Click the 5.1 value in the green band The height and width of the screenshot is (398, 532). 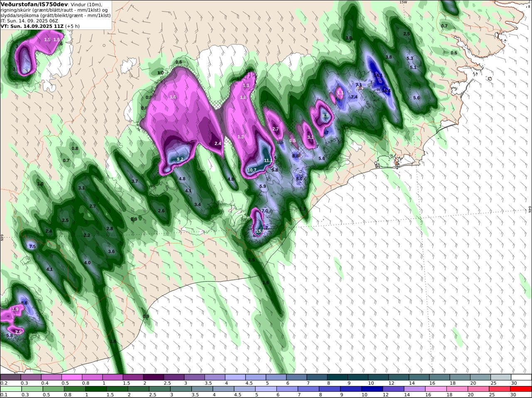point(413,67)
